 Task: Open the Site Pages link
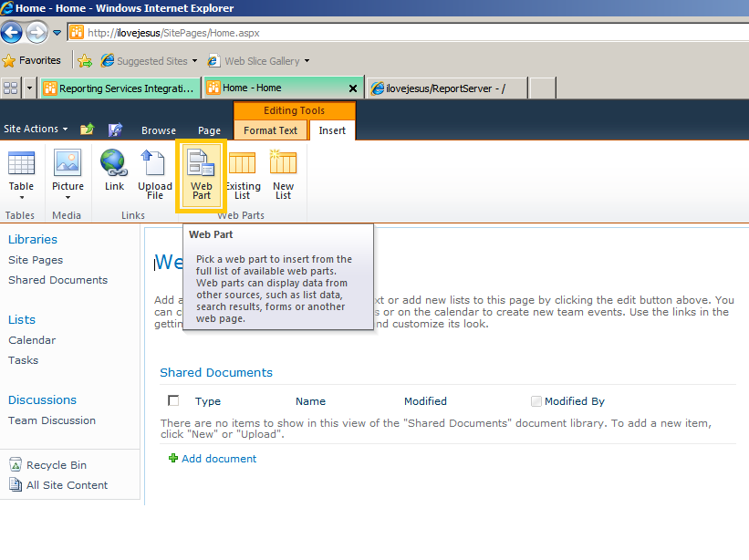pos(36,260)
